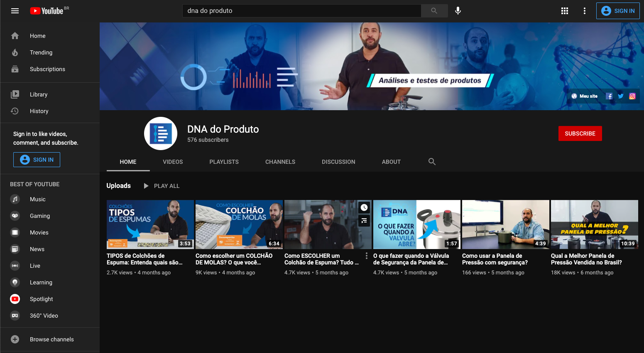Activate voice search microphone

pyautogui.click(x=458, y=11)
